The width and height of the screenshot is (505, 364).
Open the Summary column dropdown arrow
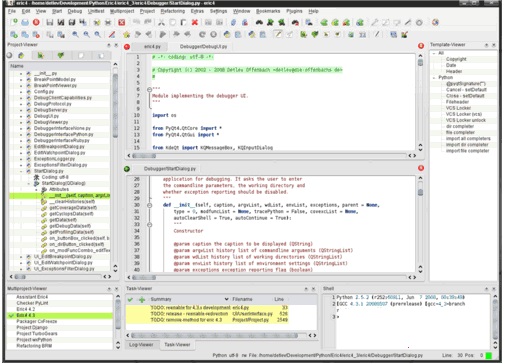pyautogui.click(x=226, y=299)
